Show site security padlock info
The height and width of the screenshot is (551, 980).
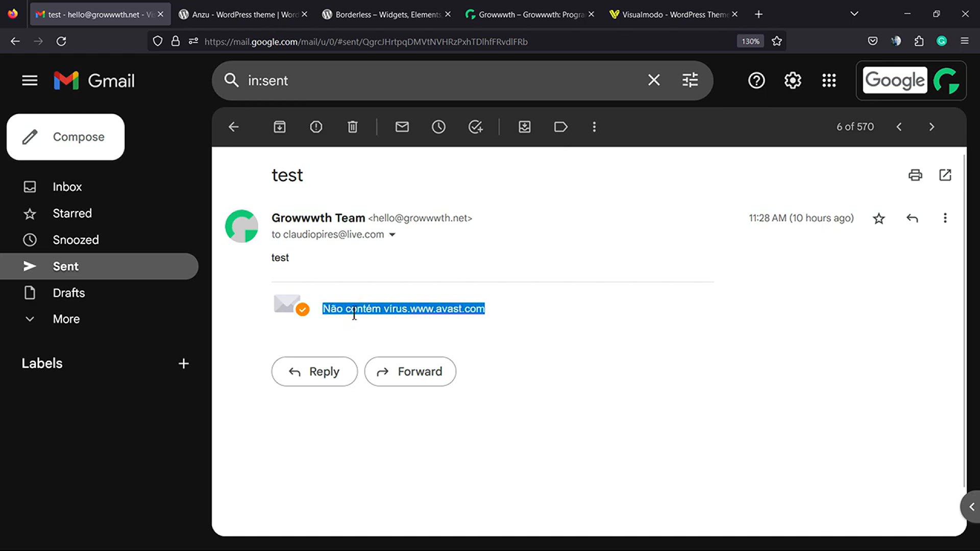coord(176,41)
